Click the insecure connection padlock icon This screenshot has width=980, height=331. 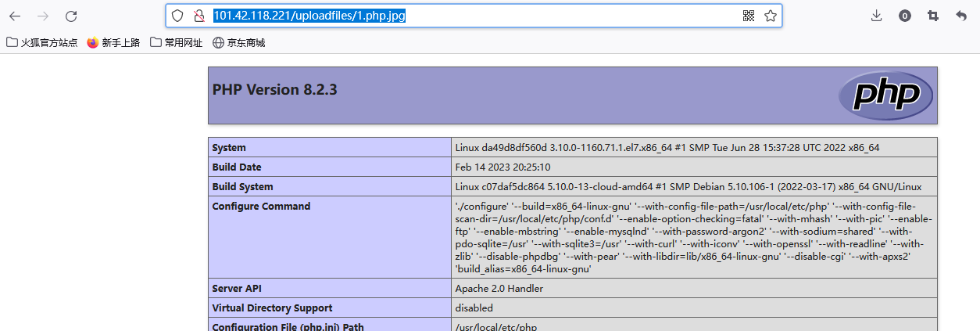(199, 16)
